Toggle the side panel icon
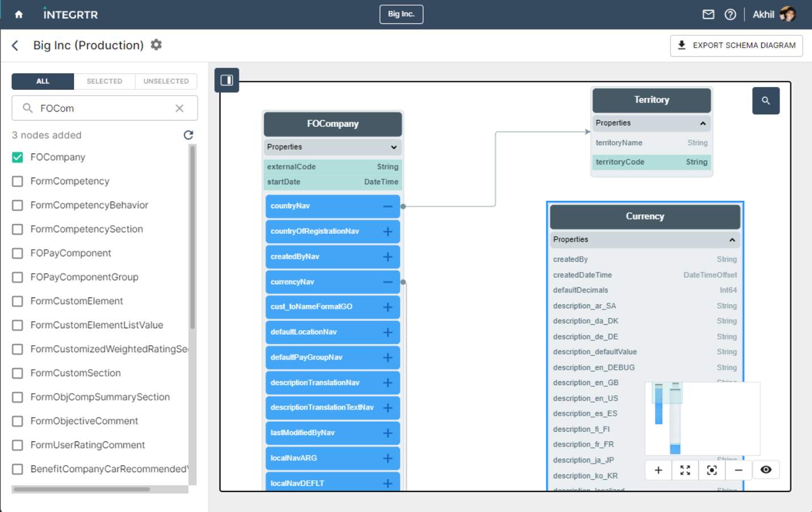 [226, 80]
